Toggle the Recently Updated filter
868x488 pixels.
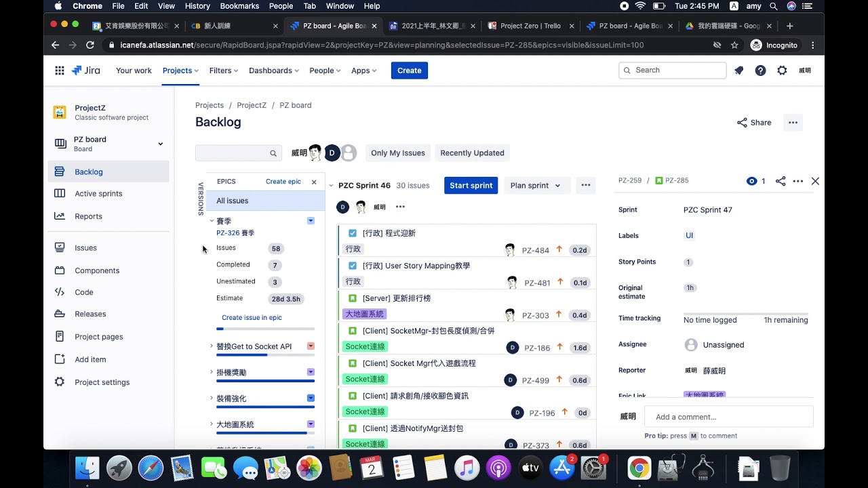472,153
